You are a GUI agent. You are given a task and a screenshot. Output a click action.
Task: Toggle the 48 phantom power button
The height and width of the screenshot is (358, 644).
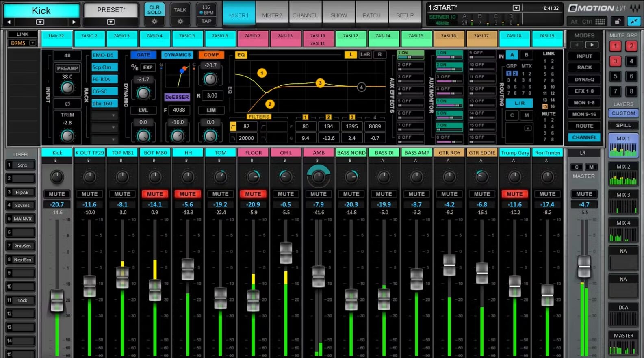point(67,55)
